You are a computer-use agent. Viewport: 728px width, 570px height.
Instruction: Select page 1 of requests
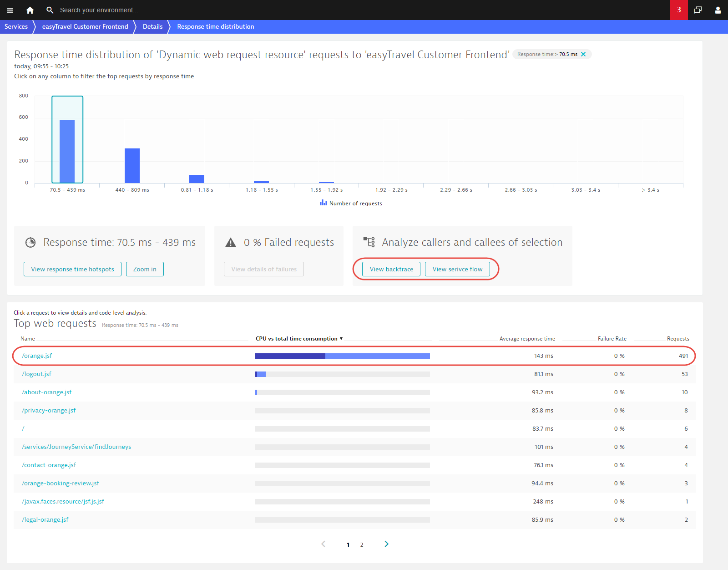coord(348,545)
